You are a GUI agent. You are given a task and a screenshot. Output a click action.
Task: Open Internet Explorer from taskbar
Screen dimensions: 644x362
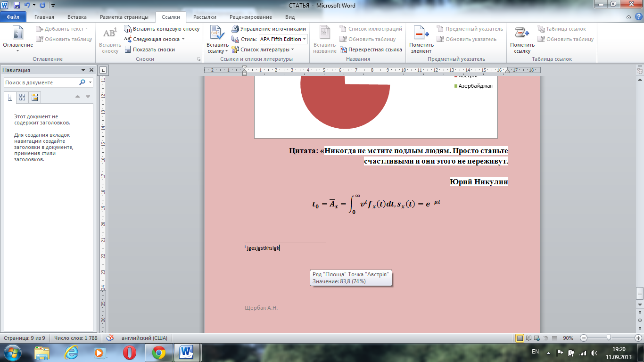click(x=72, y=352)
